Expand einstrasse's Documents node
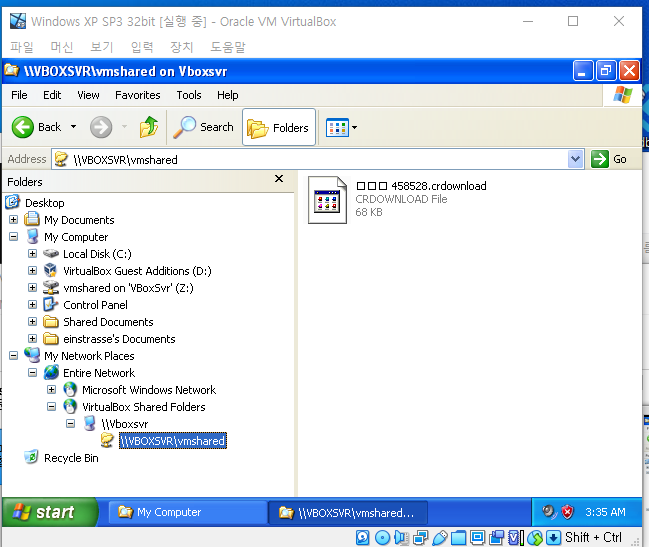The image size is (649, 547). (x=33, y=338)
